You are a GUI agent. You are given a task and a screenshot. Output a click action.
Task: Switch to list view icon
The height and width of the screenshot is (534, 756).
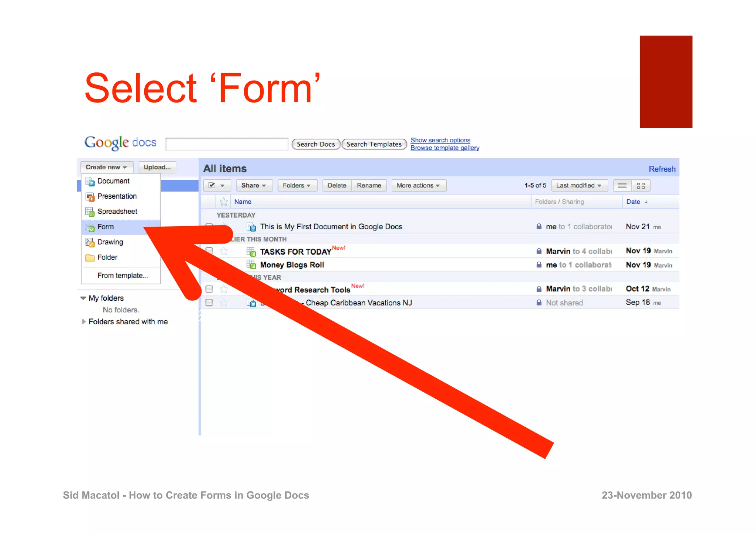tap(622, 186)
